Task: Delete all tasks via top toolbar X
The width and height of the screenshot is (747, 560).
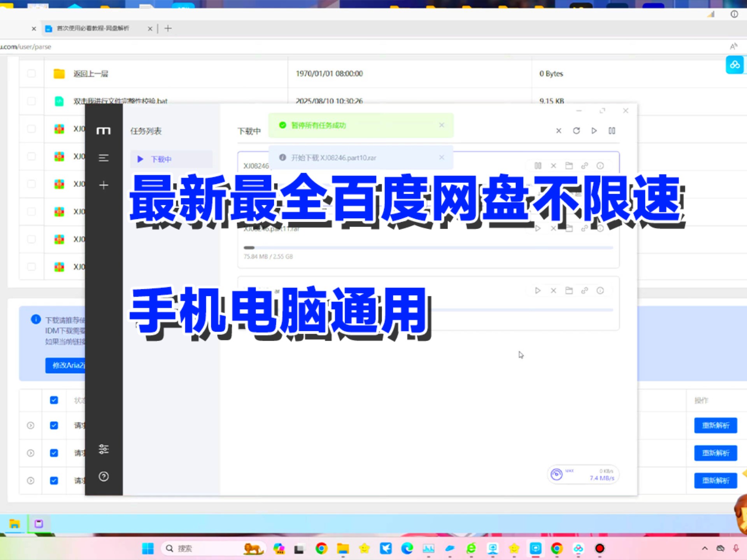Action: [x=559, y=131]
